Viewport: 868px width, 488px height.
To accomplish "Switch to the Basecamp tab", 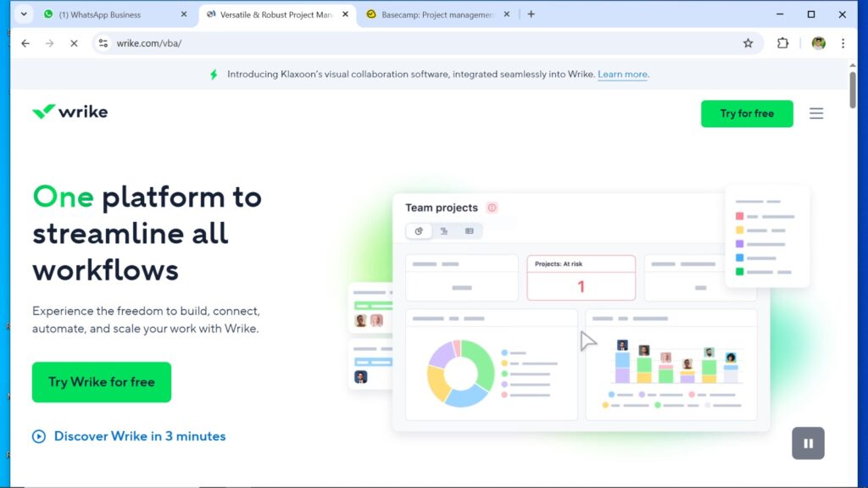I will click(x=438, y=15).
